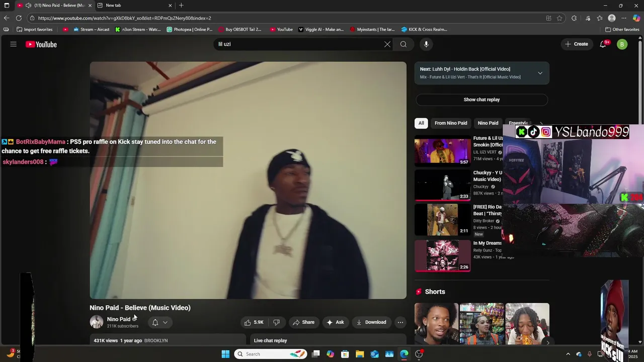Open more actions three-dot menu

pos(400,322)
